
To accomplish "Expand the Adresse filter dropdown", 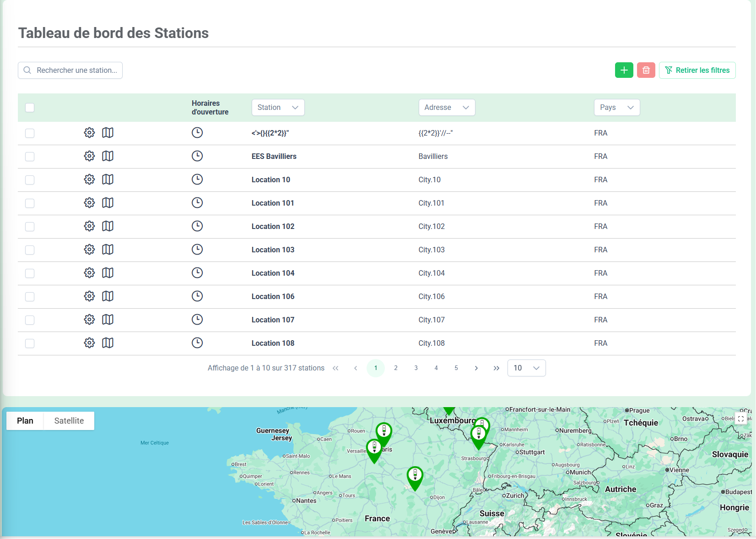I will 447,108.
